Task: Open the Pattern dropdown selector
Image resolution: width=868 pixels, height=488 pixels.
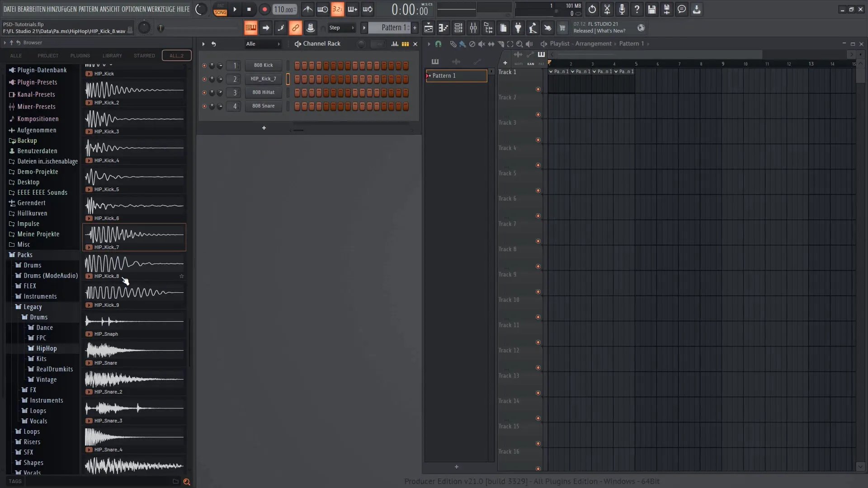Action: point(392,28)
